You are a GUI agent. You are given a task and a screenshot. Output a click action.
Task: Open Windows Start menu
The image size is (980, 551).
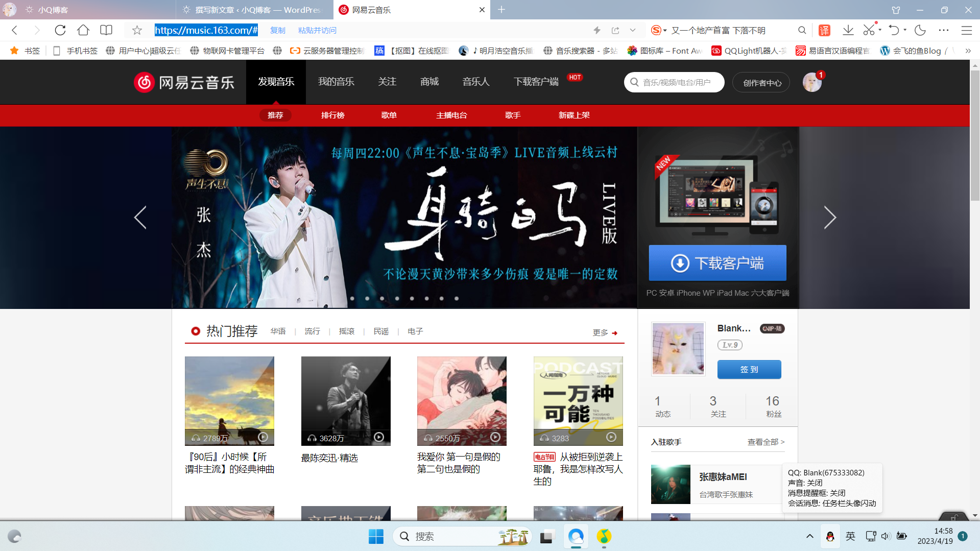coord(376,536)
